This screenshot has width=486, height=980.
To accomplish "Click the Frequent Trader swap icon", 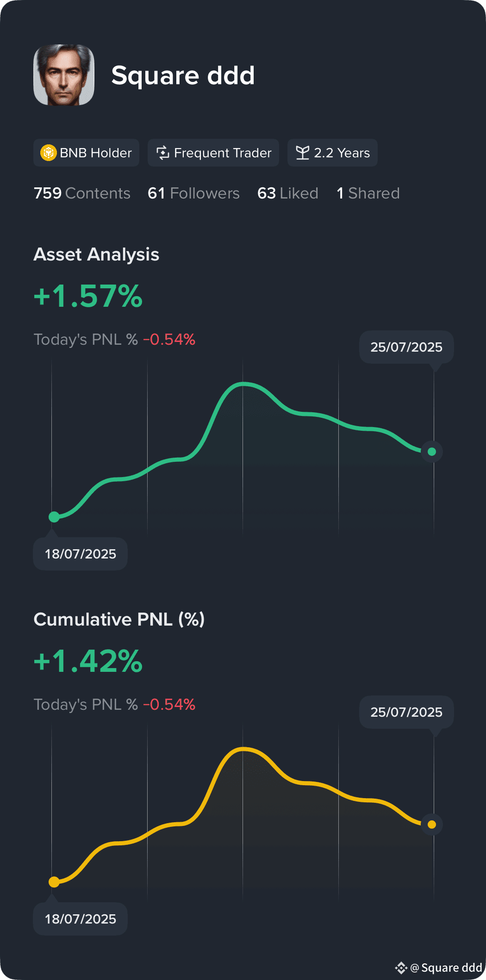I will (x=162, y=153).
